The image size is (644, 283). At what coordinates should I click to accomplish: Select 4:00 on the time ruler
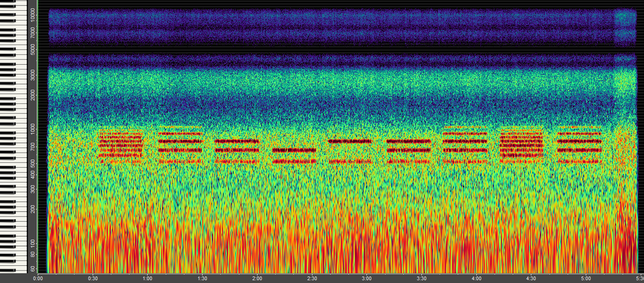click(476, 278)
